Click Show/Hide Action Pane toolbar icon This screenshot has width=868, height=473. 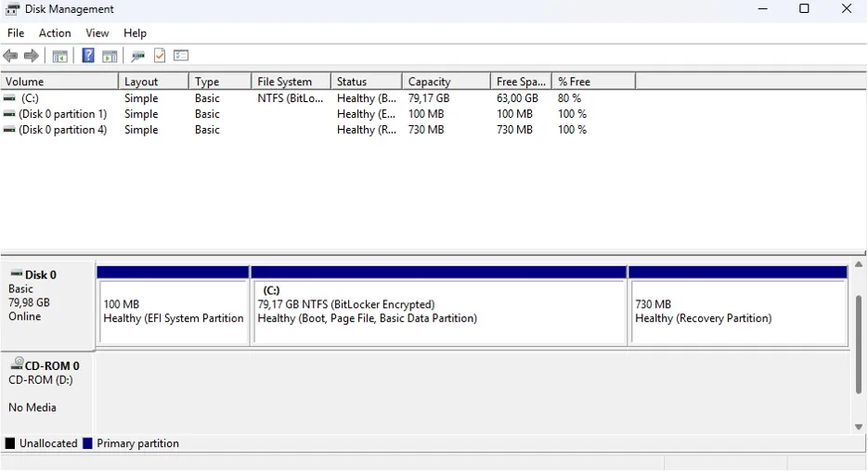point(110,56)
